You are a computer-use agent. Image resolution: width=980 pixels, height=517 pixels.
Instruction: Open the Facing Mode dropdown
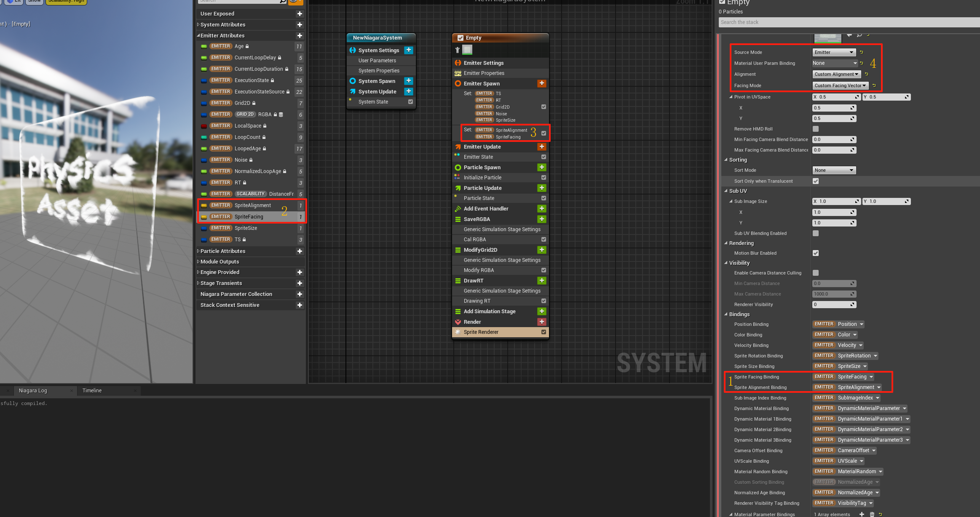click(840, 85)
